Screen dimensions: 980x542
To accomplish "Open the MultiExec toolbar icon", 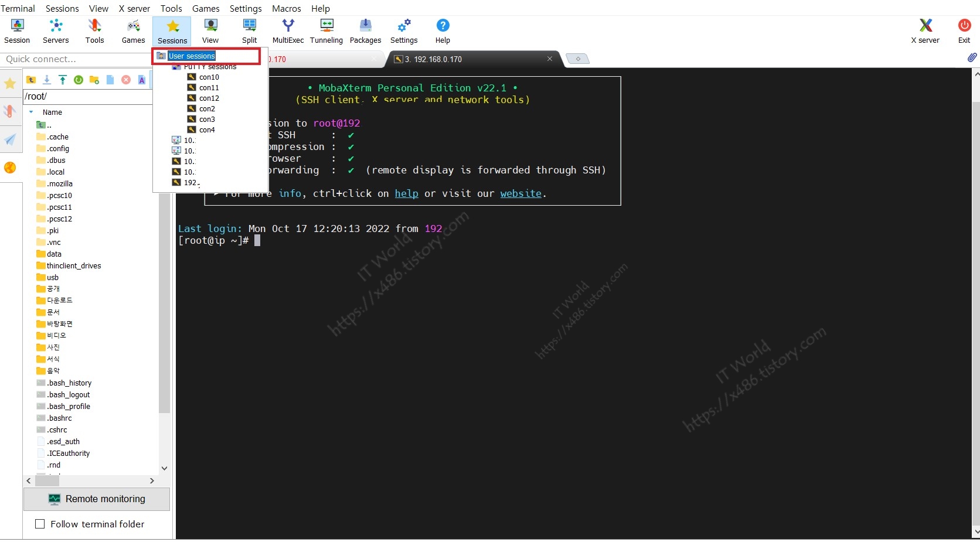I will (x=288, y=31).
